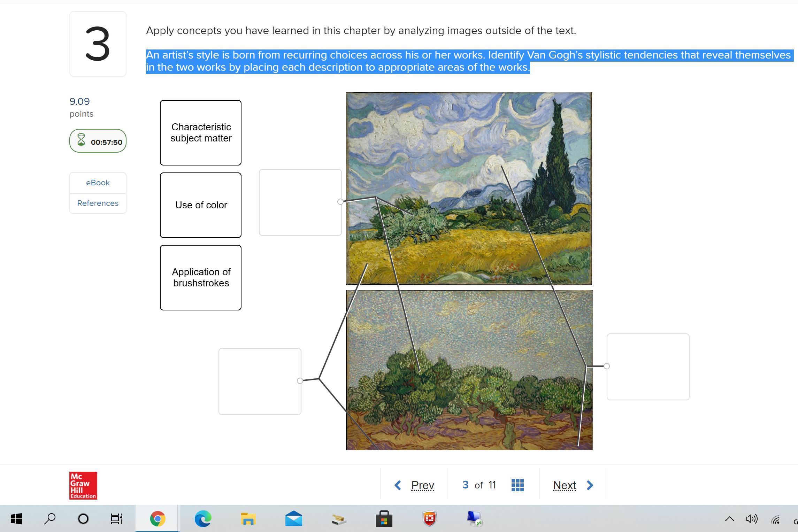Expand hidden system tray icons chevron
The height and width of the screenshot is (532, 798).
tap(729, 519)
